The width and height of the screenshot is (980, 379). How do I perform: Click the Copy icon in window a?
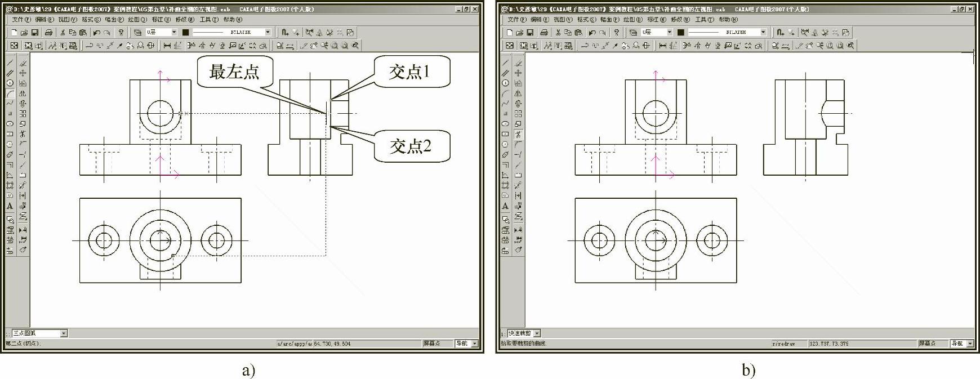tap(72, 33)
